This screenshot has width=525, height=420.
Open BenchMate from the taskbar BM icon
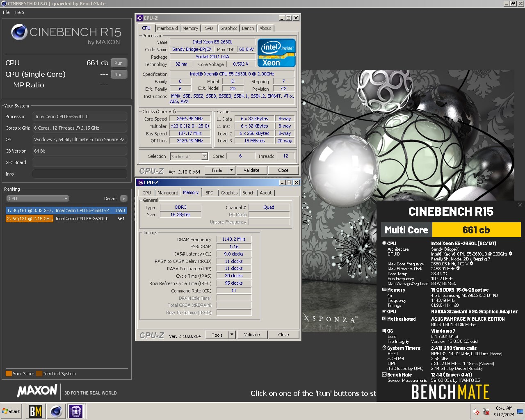[36, 411]
